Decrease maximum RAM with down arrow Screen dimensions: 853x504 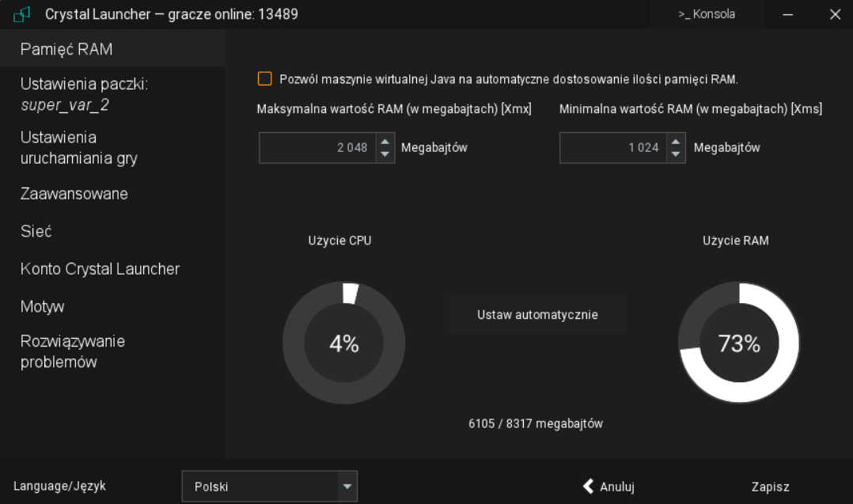coord(385,154)
